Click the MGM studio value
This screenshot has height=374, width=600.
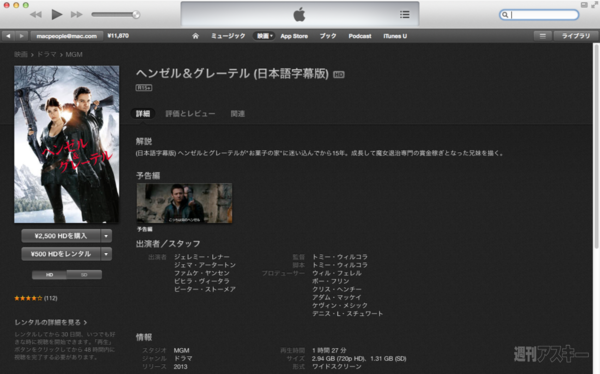(x=181, y=350)
